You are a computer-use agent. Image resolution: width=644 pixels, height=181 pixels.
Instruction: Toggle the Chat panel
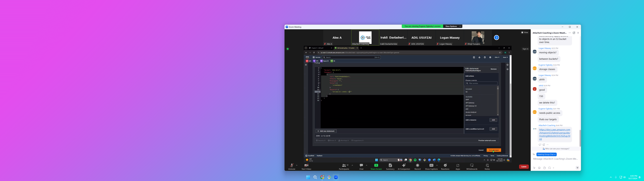point(361,166)
